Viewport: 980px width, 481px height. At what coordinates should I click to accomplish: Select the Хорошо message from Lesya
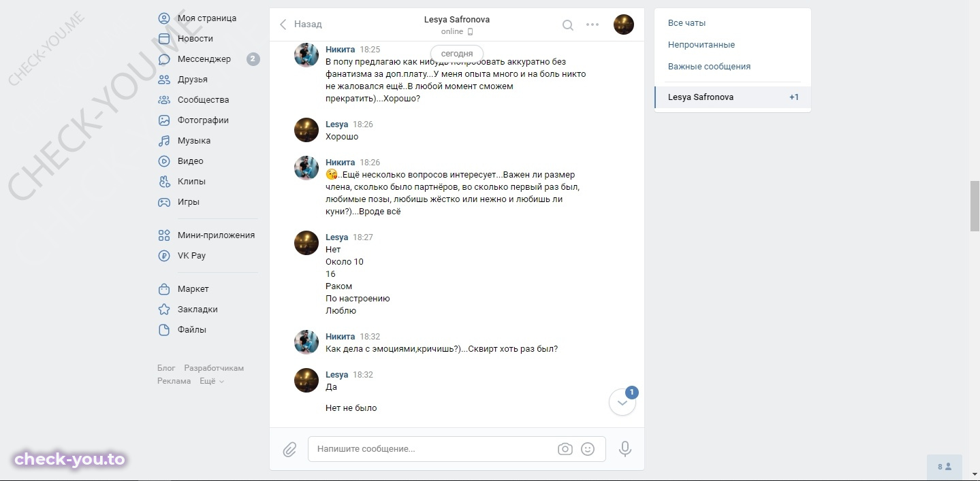[342, 137]
